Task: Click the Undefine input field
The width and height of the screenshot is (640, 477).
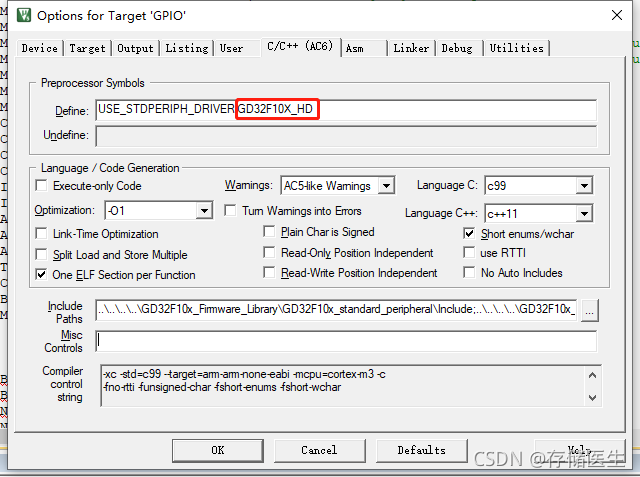Action: pos(346,135)
